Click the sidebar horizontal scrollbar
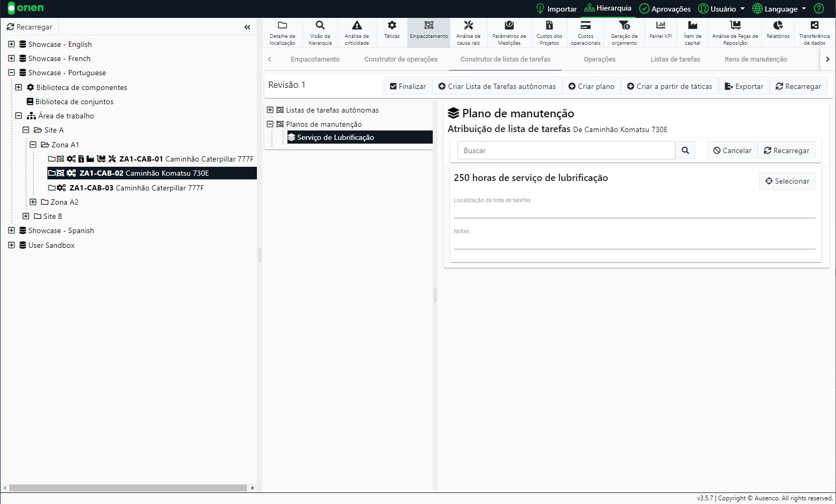This screenshot has width=836, height=504. (128, 488)
